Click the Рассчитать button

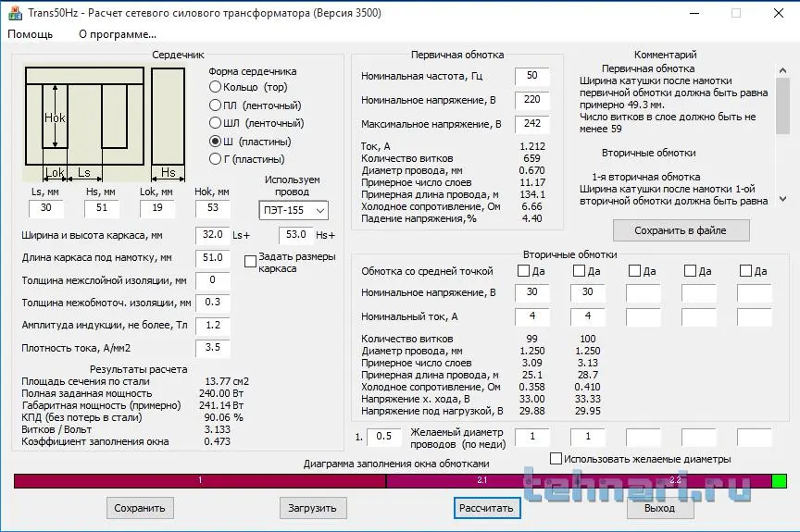(x=487, y=508)
